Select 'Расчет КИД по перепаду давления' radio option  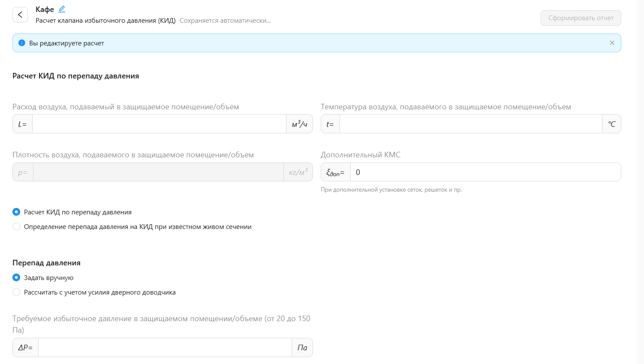pos(16,212)
